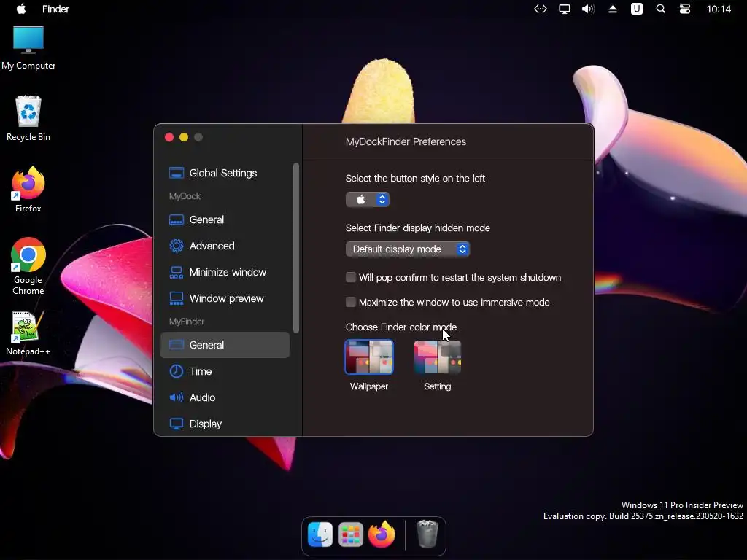Open Control Center toggles icon
Image resolution: width=747 pixels, height=560 pixels.
click(684, 9)
